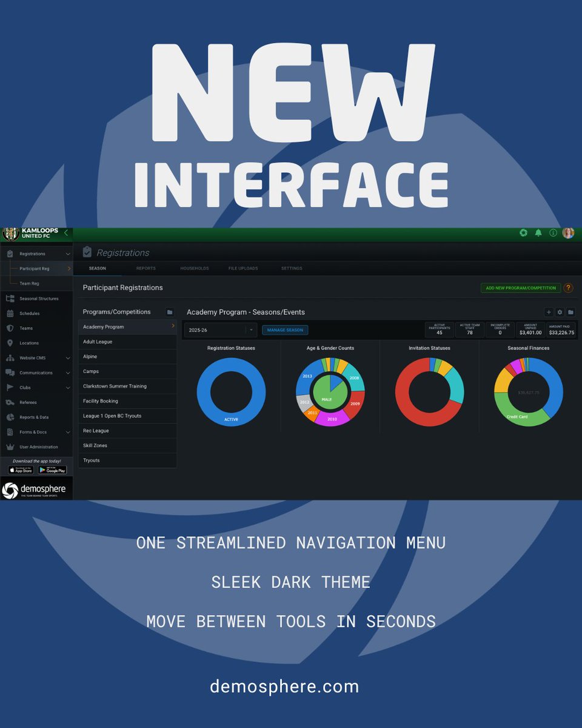Screen dimensions: 582x728
Task: Open the 2025-26 season dropdown
Action: pyautogui.click(x=221, y=330)
